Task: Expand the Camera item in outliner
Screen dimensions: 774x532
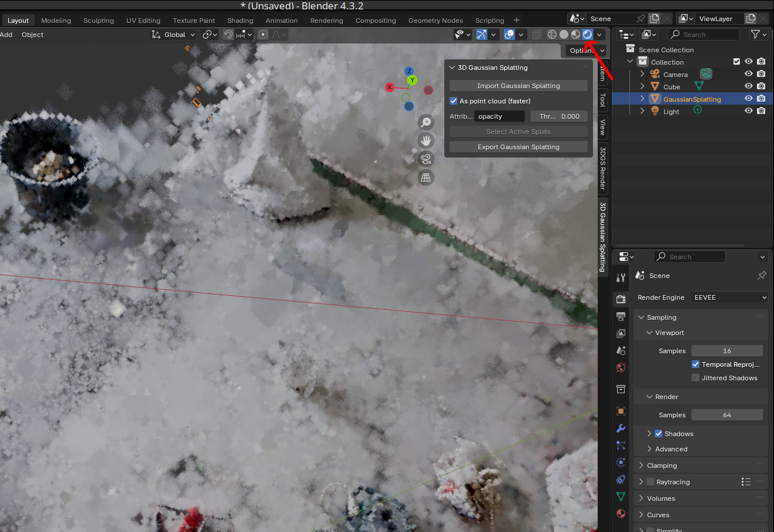Action: coord(642,75)
